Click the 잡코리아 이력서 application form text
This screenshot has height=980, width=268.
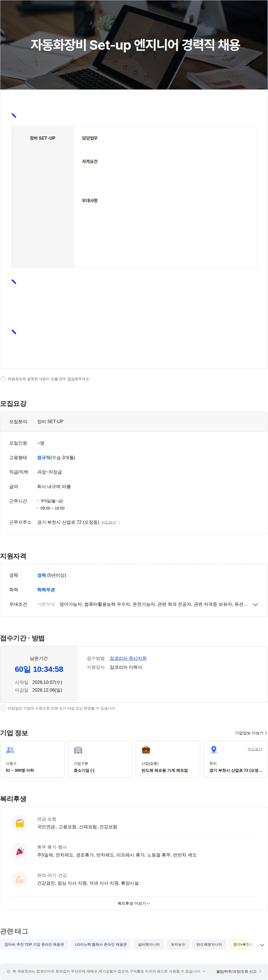tap(126, 667)
